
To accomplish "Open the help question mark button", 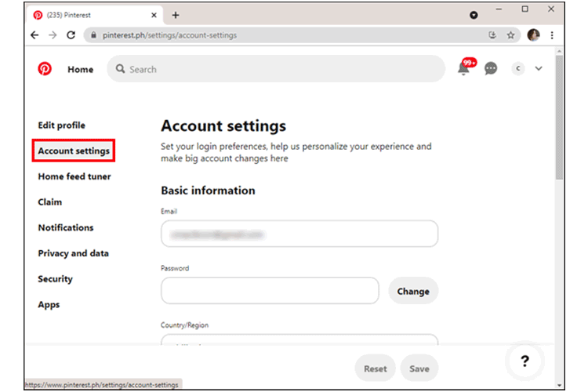I will (x=524, y=361).
